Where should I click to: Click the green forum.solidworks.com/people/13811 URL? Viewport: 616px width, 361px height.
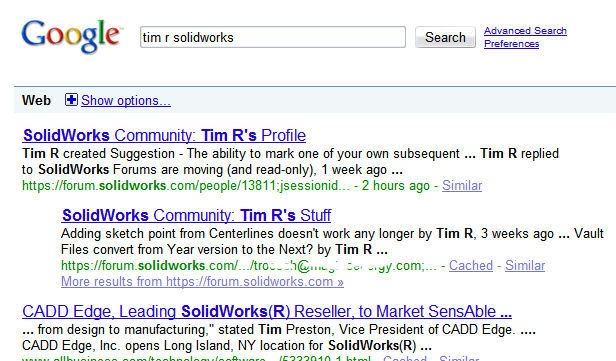coord(186,185)
